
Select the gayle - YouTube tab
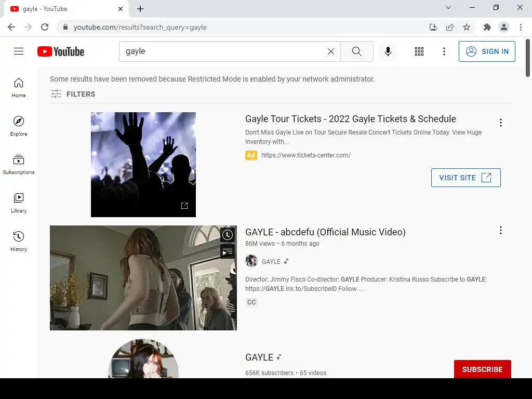click(66, 9)
